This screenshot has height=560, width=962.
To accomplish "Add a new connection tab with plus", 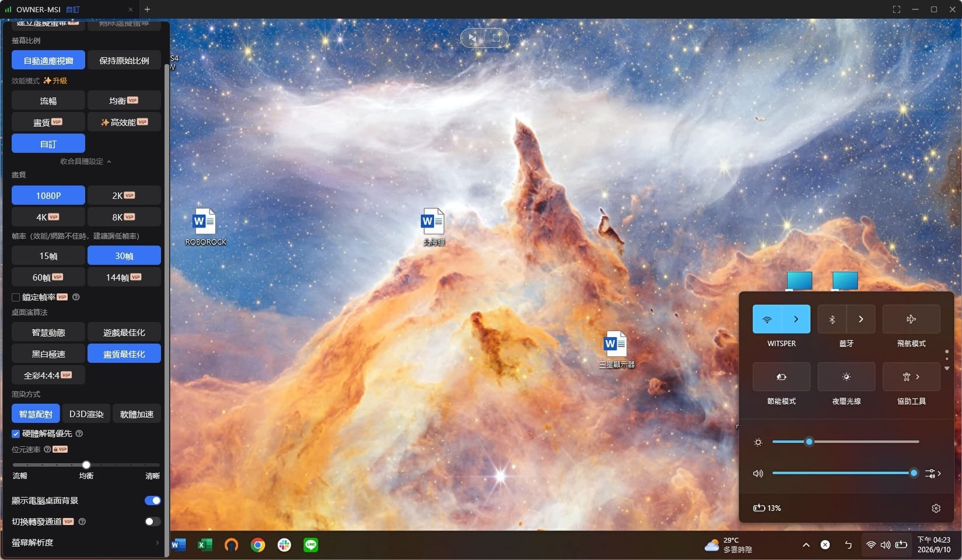I will pos(147,9).
